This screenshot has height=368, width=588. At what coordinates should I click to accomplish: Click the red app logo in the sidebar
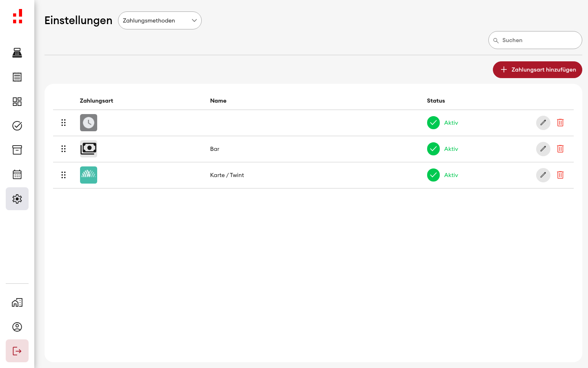(18, 16)
